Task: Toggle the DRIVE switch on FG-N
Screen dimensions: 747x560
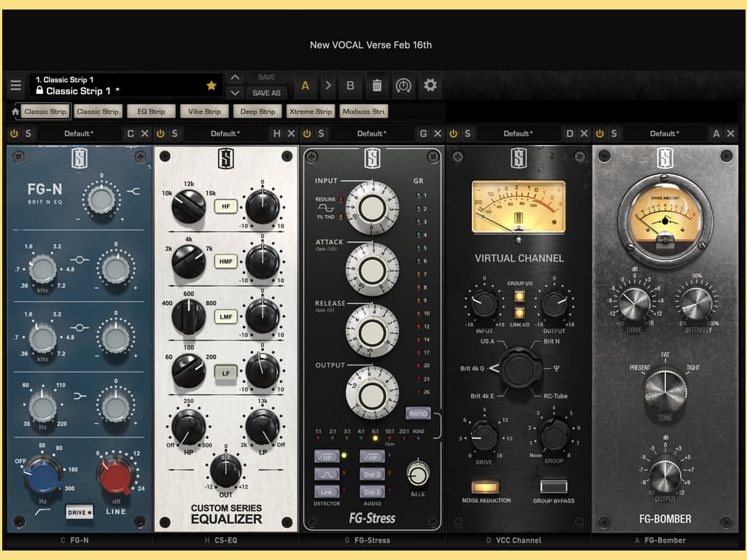Action: tap(79, 513)
